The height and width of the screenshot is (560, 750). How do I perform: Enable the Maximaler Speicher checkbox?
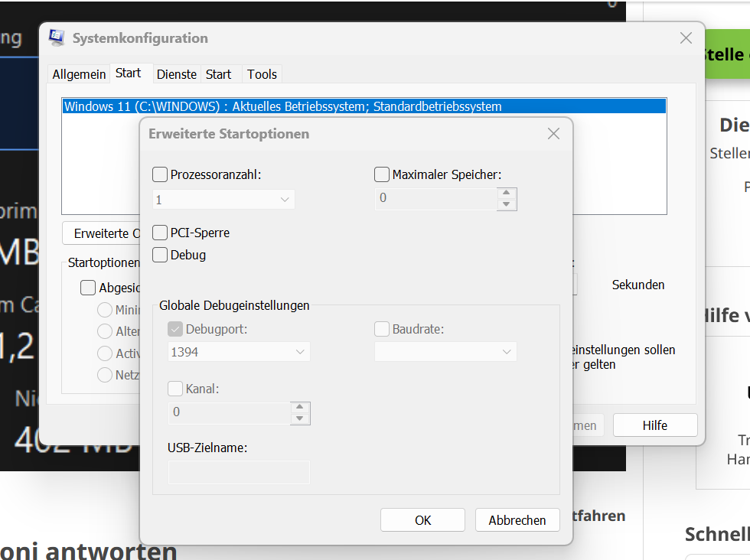[382, 174]
